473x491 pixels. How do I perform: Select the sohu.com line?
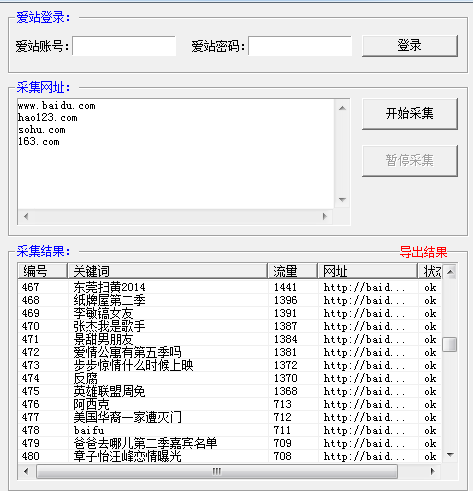(x=42, y=130)
